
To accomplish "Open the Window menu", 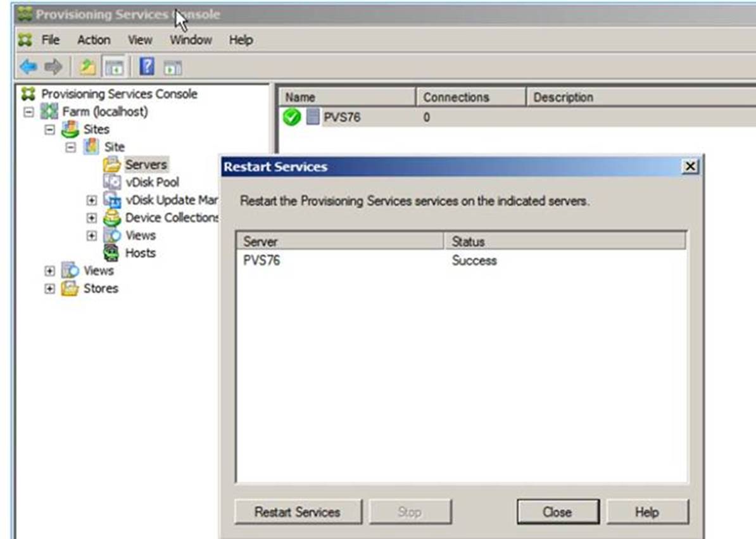I will (x=191, y=40).
